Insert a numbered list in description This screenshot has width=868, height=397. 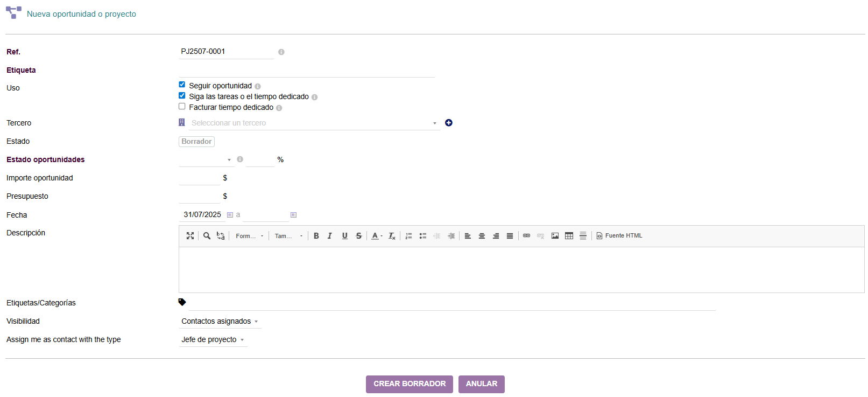[408, 236]
